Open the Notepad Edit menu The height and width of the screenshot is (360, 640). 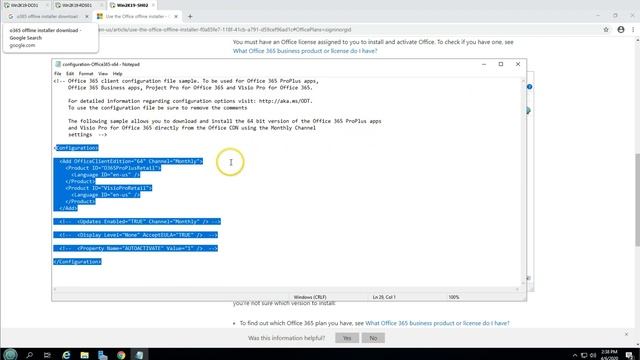click(70, 74)
